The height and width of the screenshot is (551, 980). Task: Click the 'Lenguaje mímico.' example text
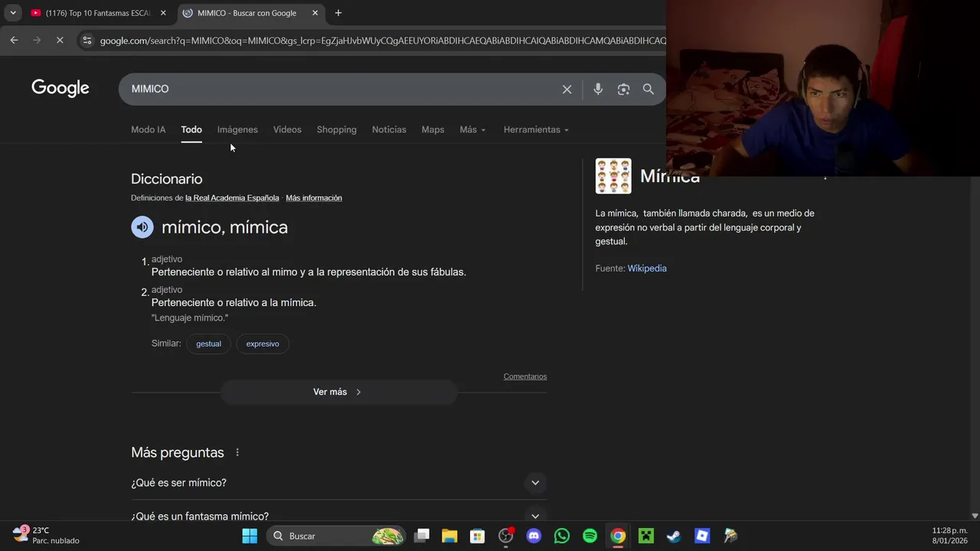190,318
